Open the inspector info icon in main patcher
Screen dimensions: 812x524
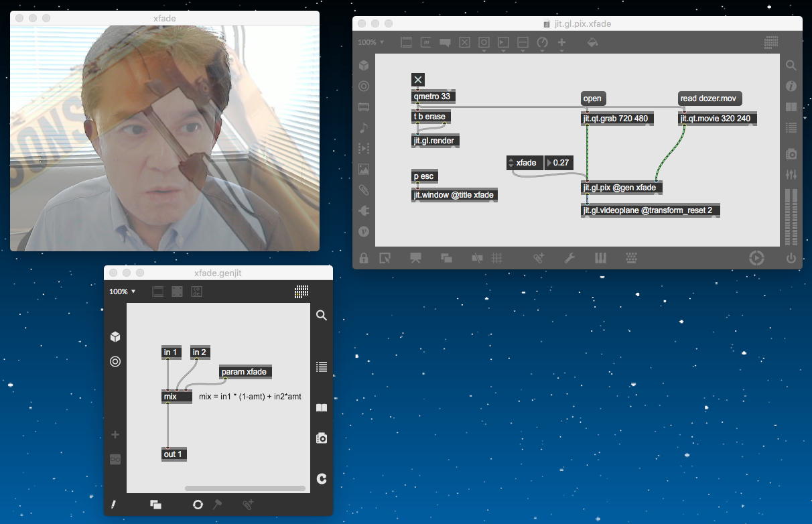pos(791,86)
